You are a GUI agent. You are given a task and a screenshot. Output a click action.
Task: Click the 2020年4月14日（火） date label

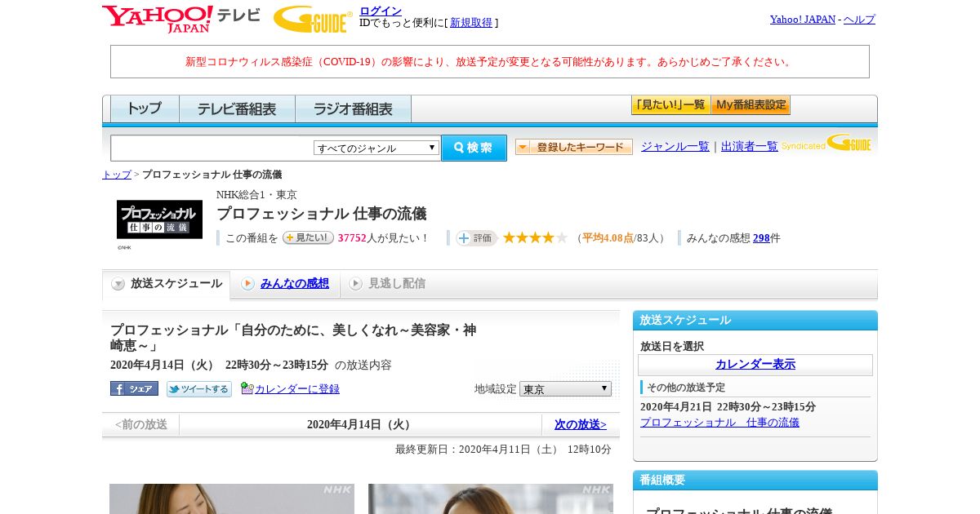(360, 424)
